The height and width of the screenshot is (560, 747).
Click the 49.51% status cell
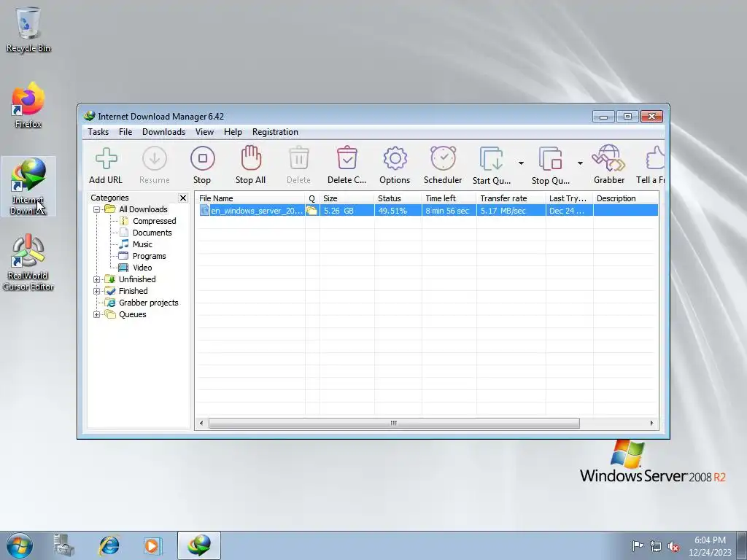pos(398,211)
